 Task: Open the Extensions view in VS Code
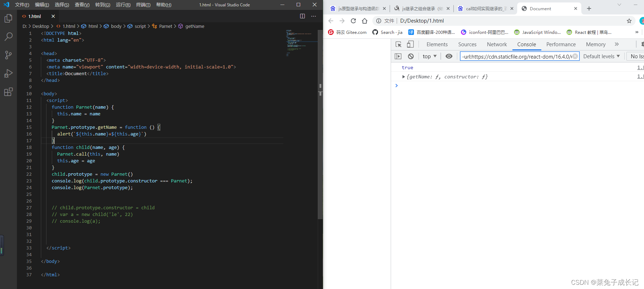[x=8, y=92]
